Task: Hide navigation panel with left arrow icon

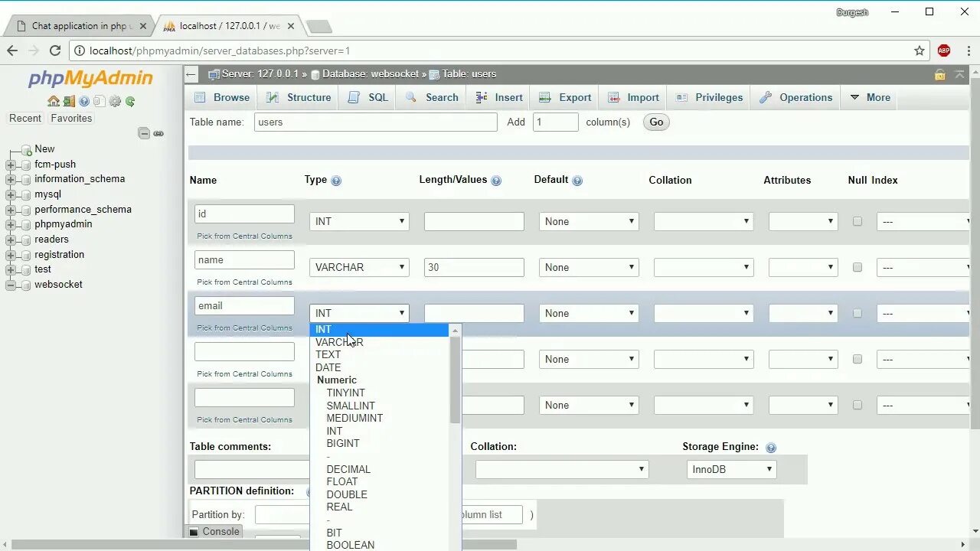Action: [191, 74]
